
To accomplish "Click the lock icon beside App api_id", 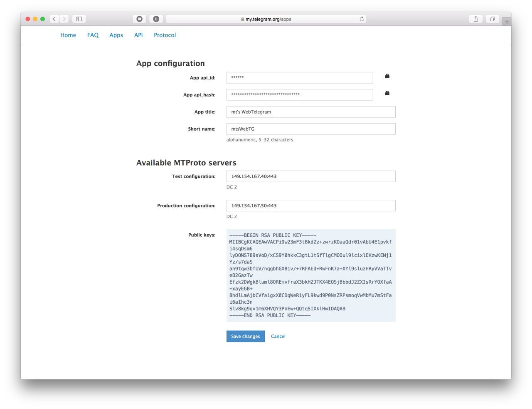I will 387,76.
